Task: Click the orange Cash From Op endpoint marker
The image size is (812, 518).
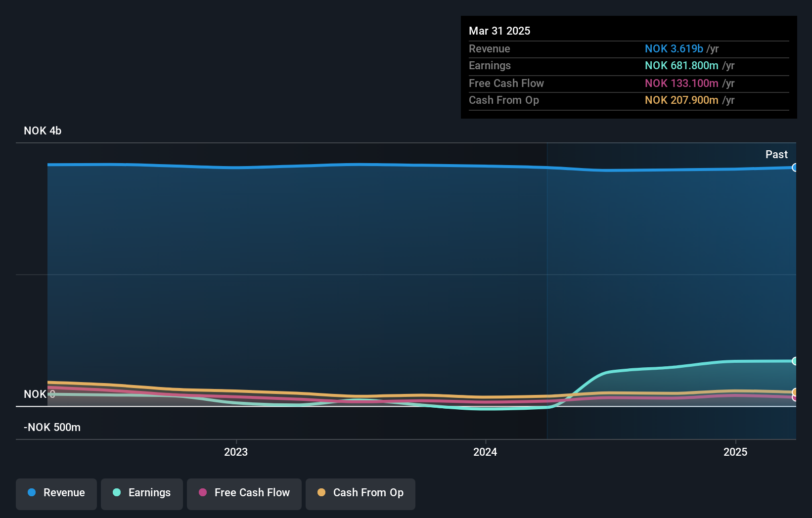Action: click(x=795, y=392)
